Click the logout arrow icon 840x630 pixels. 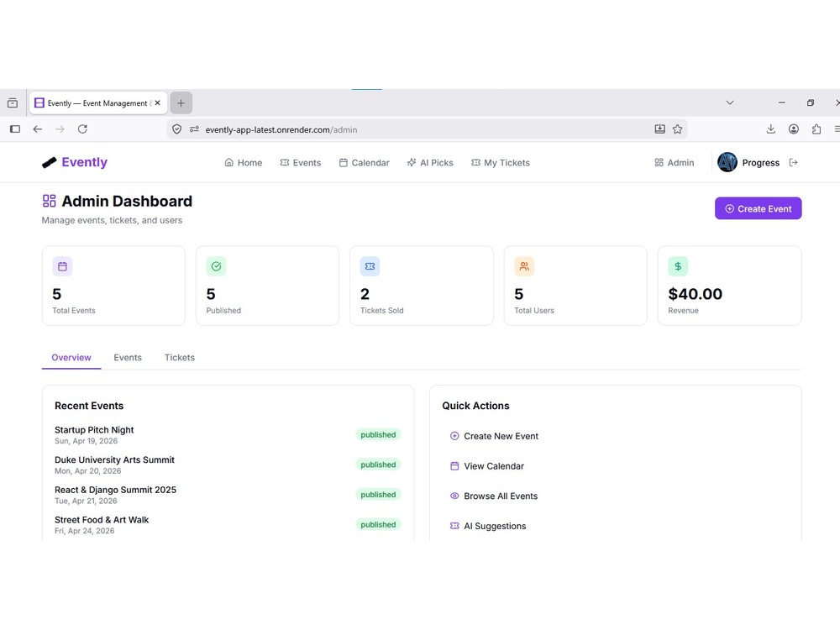pos(794,163)
